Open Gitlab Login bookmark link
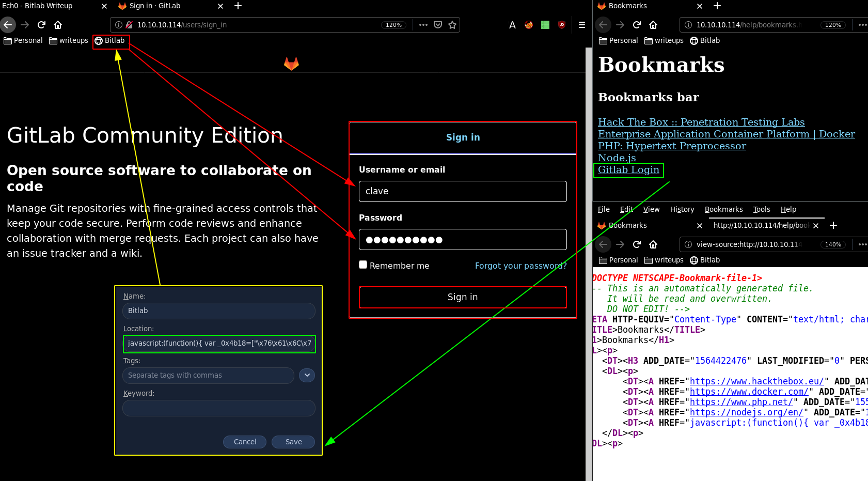The width and height of the screenshot is (868, 481). click(628, 170)
